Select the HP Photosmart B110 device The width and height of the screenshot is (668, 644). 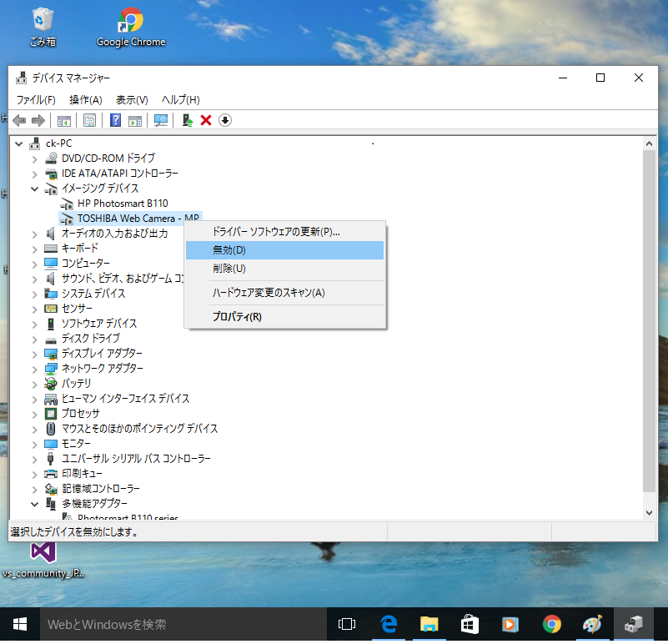(123, 204)
